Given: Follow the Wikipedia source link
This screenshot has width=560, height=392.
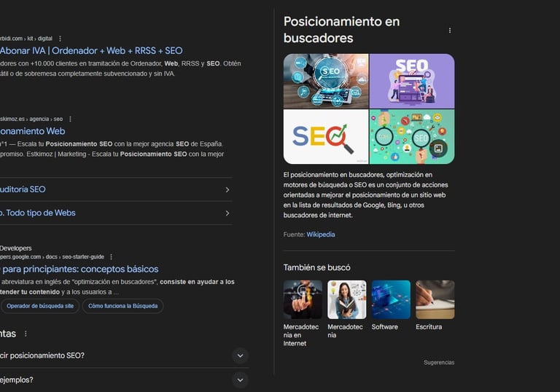Looking at the screenshot, I should point(320,235).
